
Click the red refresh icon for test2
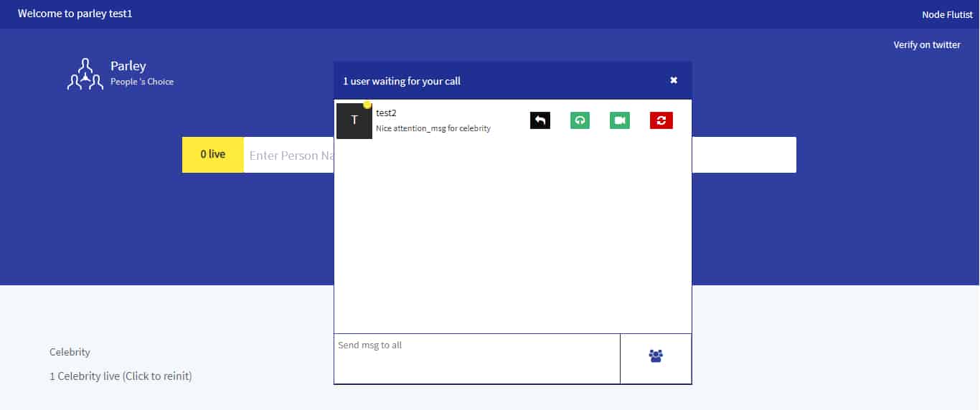pos(661,120)
